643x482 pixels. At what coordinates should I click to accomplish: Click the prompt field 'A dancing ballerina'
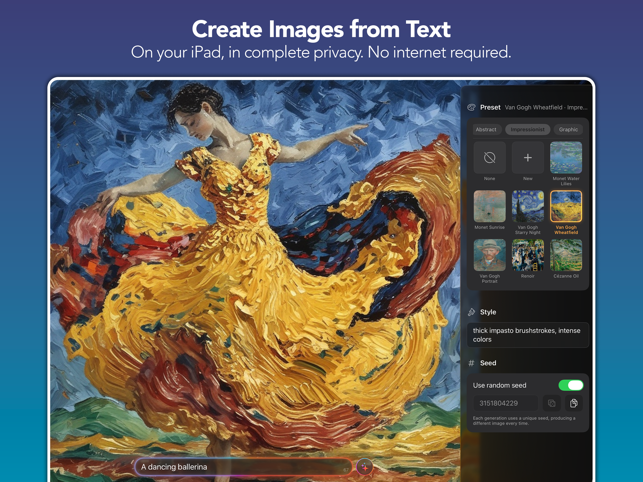(243, 467)
